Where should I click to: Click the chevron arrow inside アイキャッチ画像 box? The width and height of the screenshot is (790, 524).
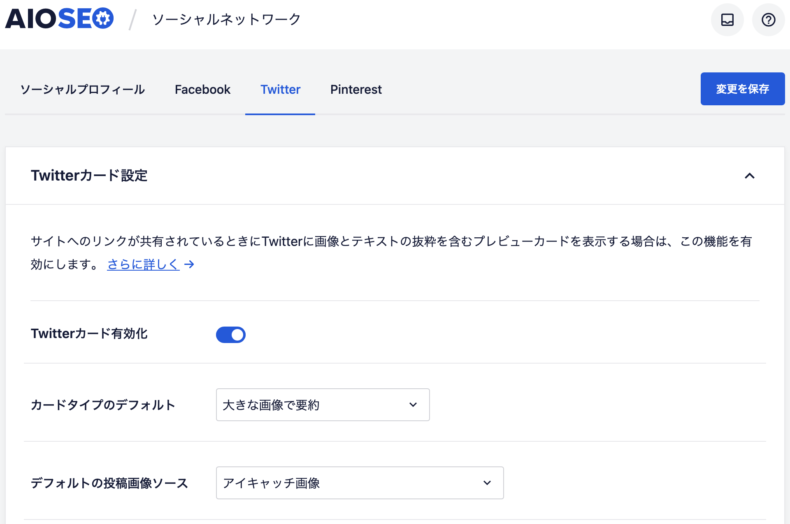pyautogui.click(x=487, y=483)
